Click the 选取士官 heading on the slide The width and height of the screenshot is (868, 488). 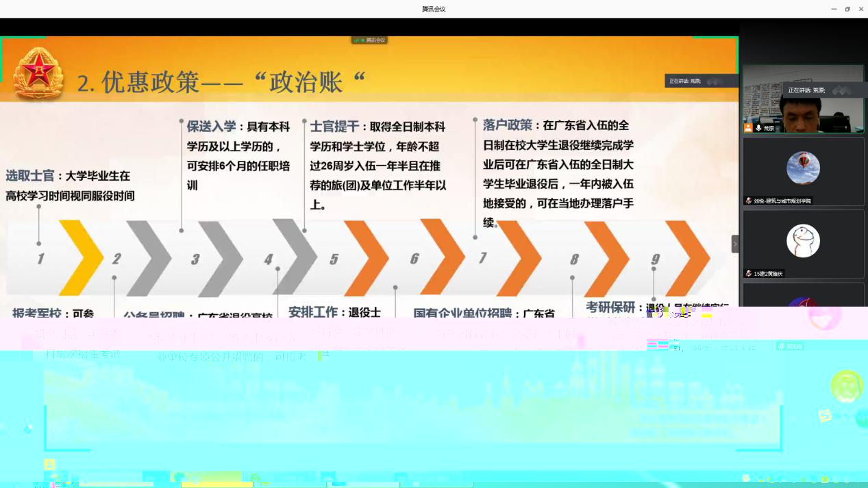32,176
